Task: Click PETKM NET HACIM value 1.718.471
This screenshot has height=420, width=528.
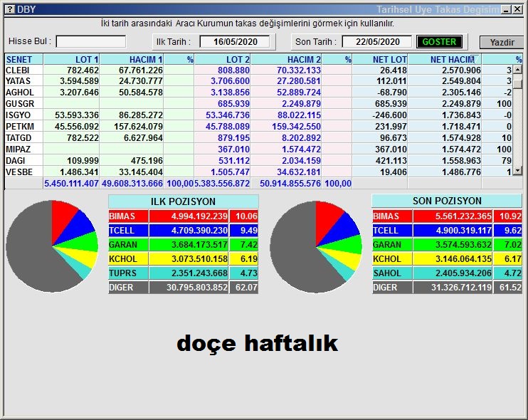Action: (461, 127)
